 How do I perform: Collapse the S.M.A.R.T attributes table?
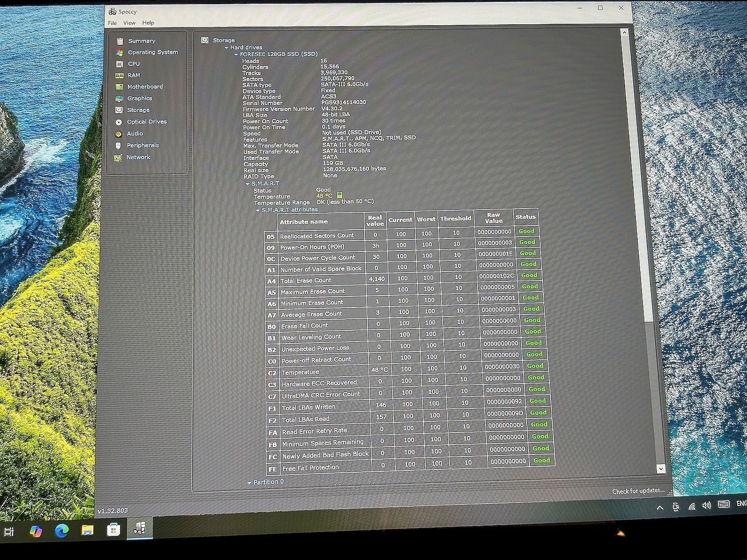(x=258, y=210)
